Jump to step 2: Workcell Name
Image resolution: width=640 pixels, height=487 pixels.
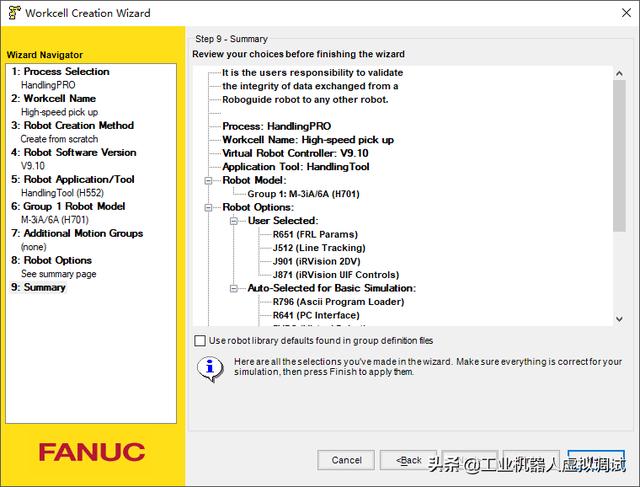[x=53, y=98]
